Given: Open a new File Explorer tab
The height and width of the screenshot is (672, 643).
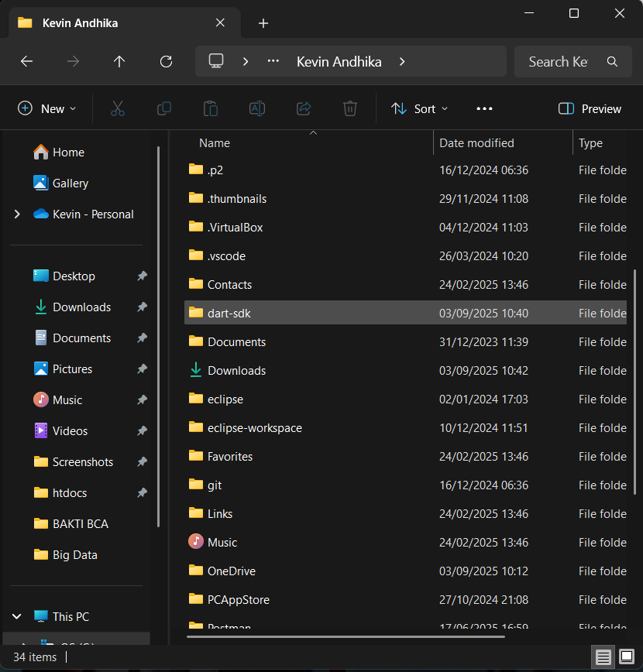Looking at the screenshot, I should [263, 23].
